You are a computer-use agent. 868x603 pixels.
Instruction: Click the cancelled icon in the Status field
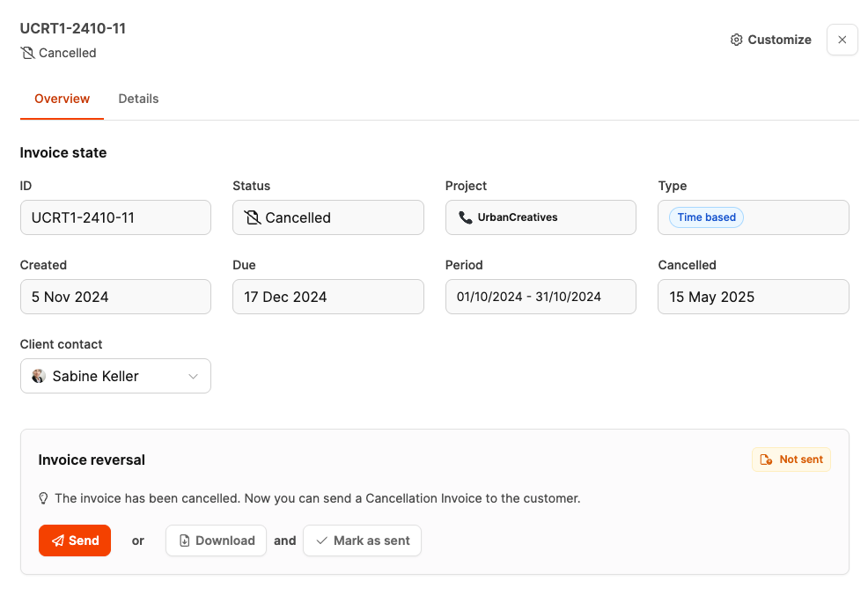tap(253, 217)
